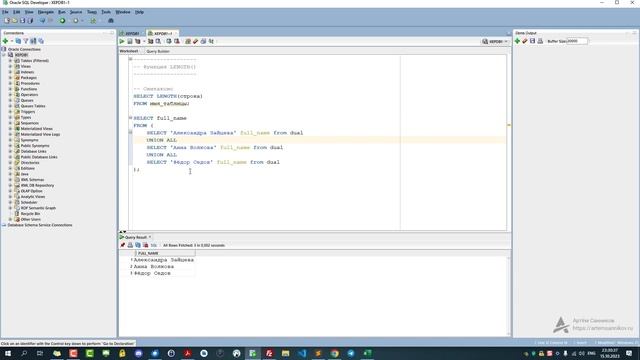The image size is (640, 360).
Task: Select the Query Result tab
Action: pos(136,237)
